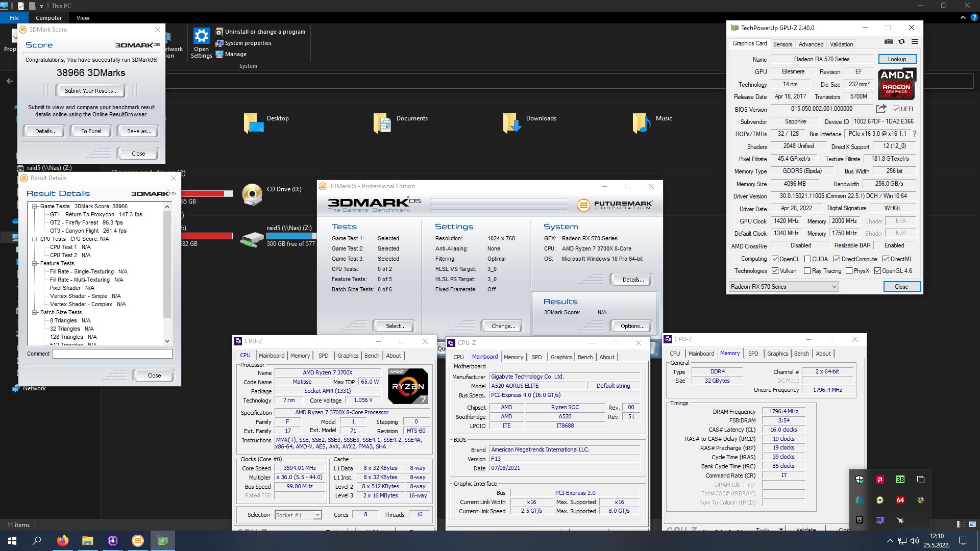Viewport: 980px width, 551px height.
Task: Click the Bus Interface question mark help icon
Action: coord(914,134)
